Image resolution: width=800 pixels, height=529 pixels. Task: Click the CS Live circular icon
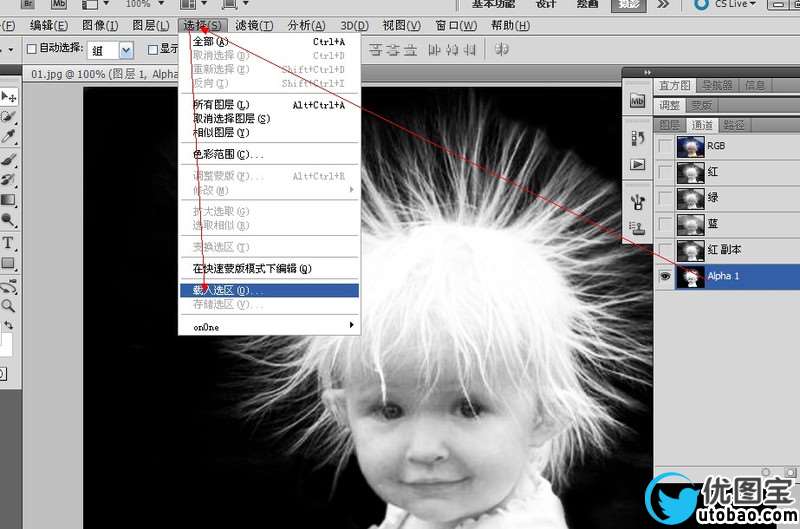click(x=702, y=4)
